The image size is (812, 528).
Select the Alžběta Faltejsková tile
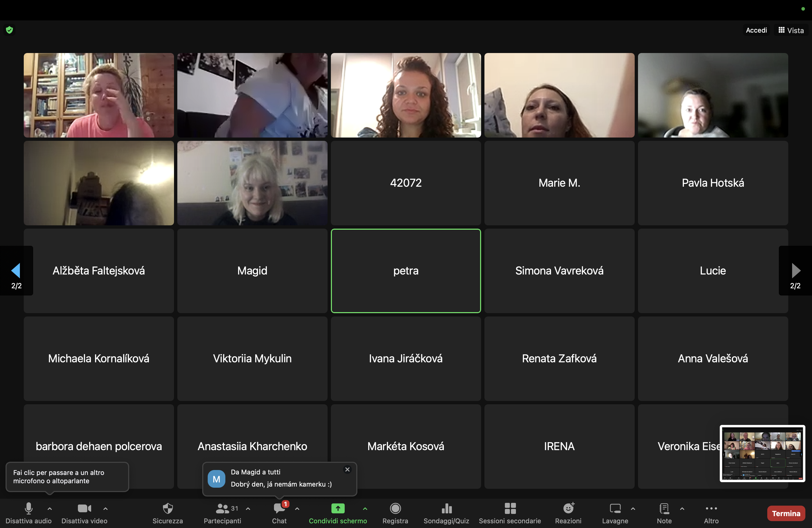coord(99,271)
